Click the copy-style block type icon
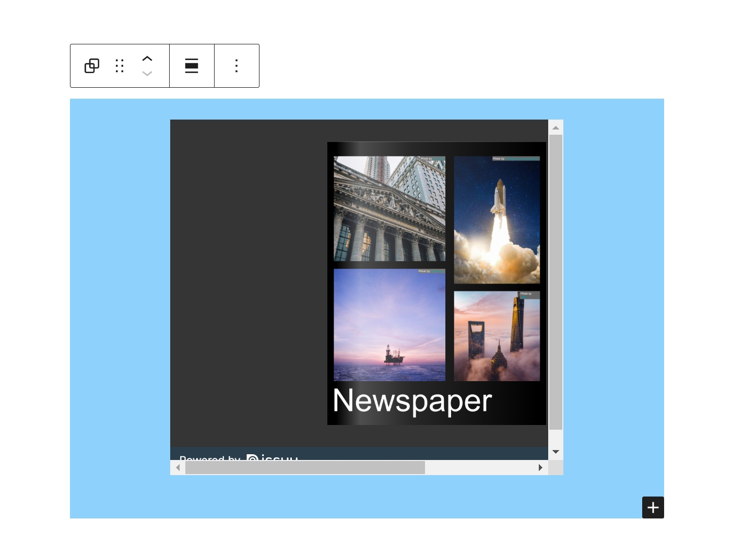This screenshot has height=555, width=756. tap(92, 66)
